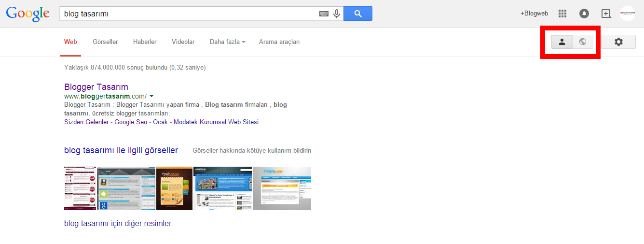Open the +Blogweb profile link
This screenshot has width=644, height=244.
point(534,14)
